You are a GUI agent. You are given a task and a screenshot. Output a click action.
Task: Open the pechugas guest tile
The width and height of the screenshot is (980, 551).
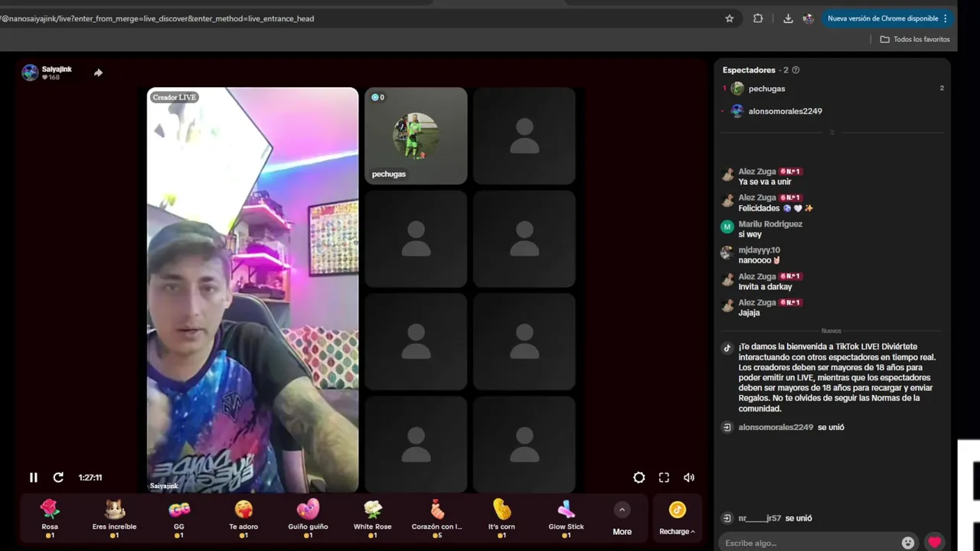(x=416, y=135)
